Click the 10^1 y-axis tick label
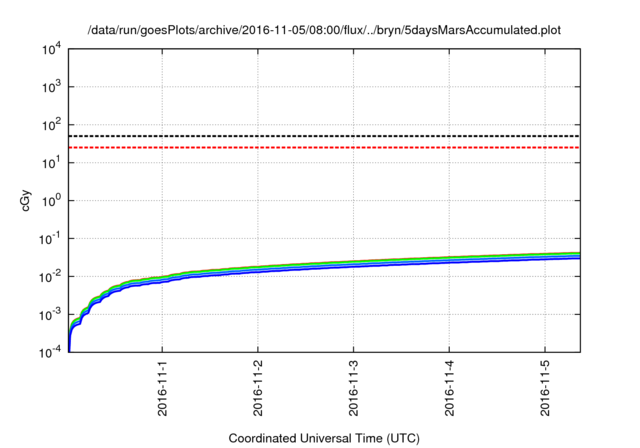 (x=52, y=163)
